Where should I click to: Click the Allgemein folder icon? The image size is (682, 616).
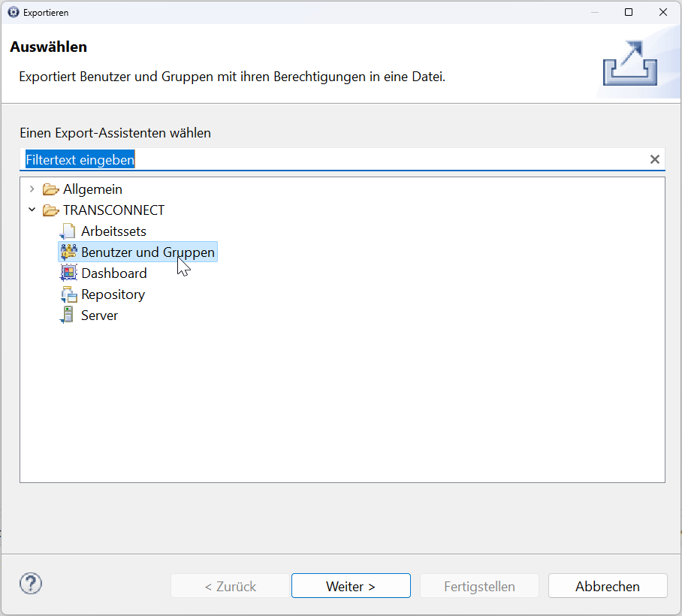point(50,189)
